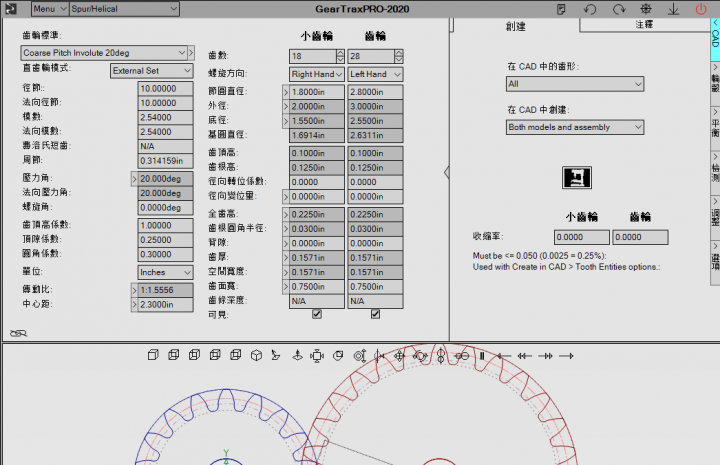Expand the Both models and assembly dropdown
The image size is (720, 465).
[x=574, y=127]
